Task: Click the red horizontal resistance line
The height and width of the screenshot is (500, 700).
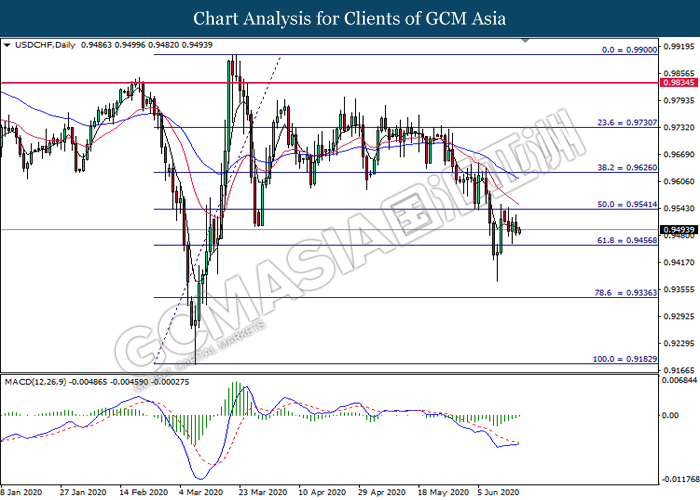Action: [x=400, y=83]
